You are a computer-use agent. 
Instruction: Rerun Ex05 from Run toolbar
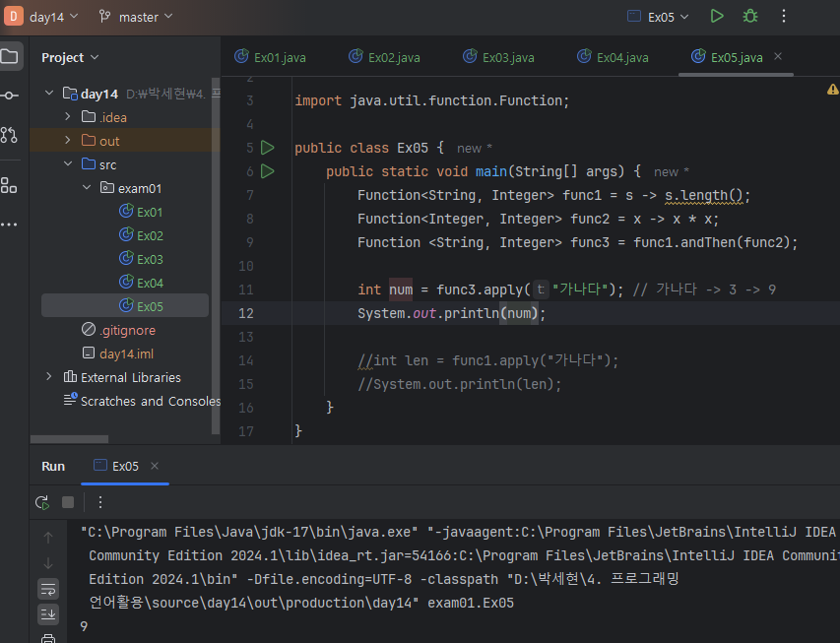[x=42, y=502]
